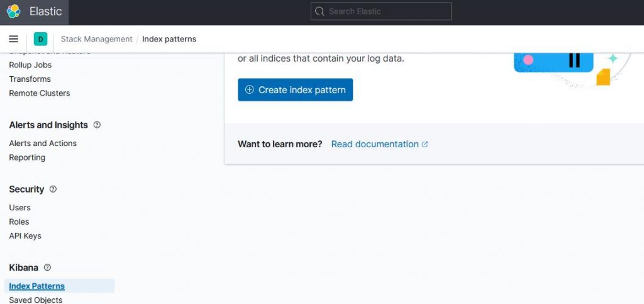Open Rollup Jobs in sidebar
The width and height of the screenshot is (644, 304).
(x=30, y=65)
